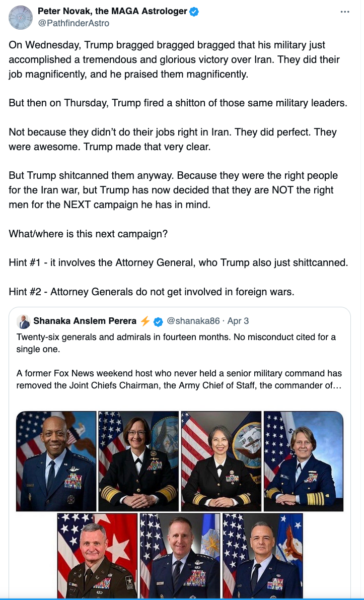Open Shanaka Anslem Perera's display name link
This screenshot has width=364, height=600.
85,321
